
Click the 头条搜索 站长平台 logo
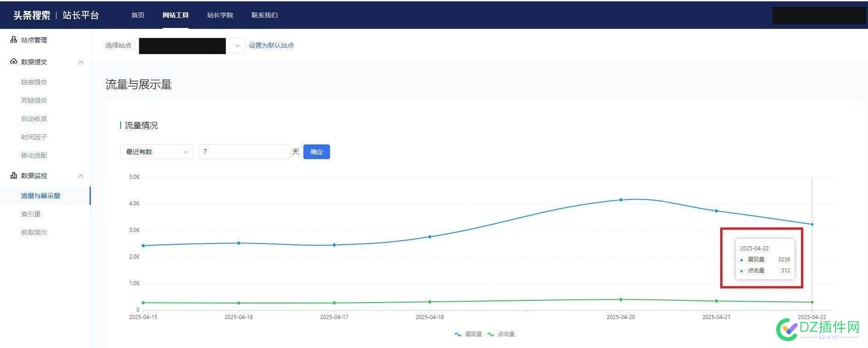pyautogui.click(x=56, y=15)
